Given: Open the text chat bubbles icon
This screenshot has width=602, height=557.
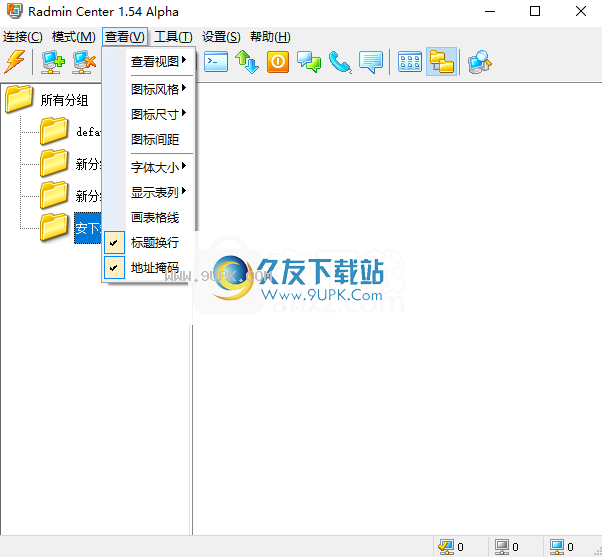Looking at the screenshot, I should pyautogui.click(x=309, y=62).
